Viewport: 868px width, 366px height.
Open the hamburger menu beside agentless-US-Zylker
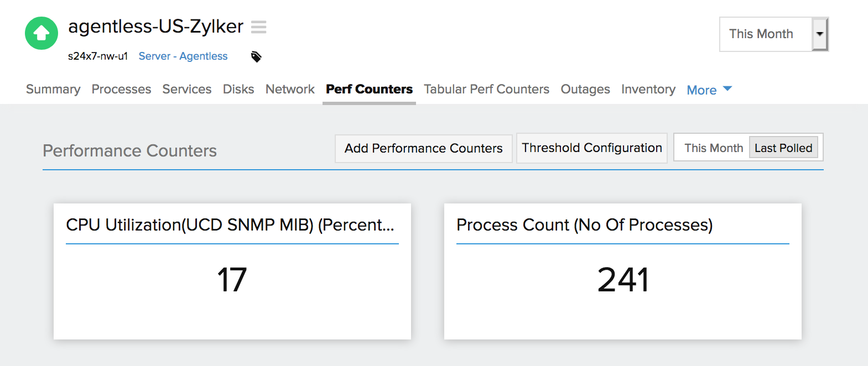[x=258, y=27]
